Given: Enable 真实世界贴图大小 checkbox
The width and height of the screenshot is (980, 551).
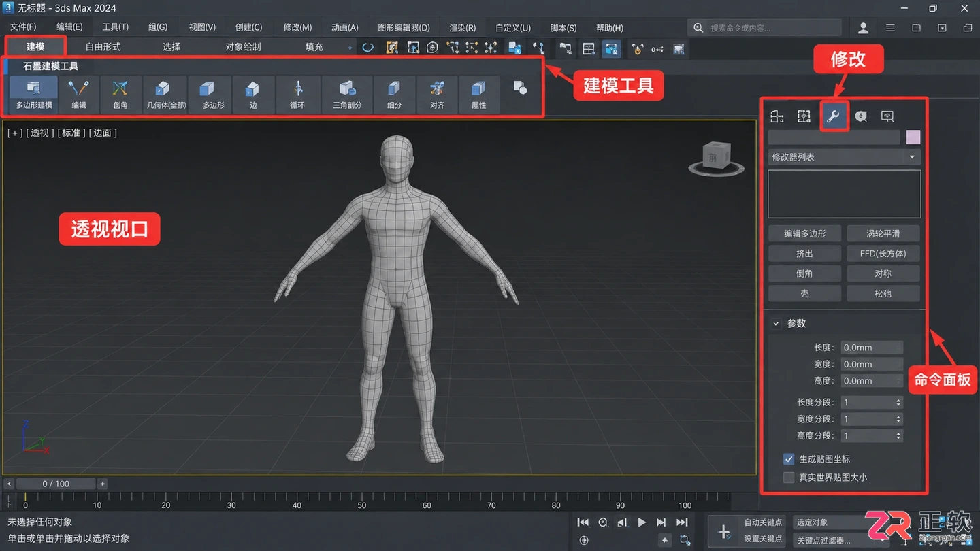Looking at the screenshot, I should click(789, 478).
